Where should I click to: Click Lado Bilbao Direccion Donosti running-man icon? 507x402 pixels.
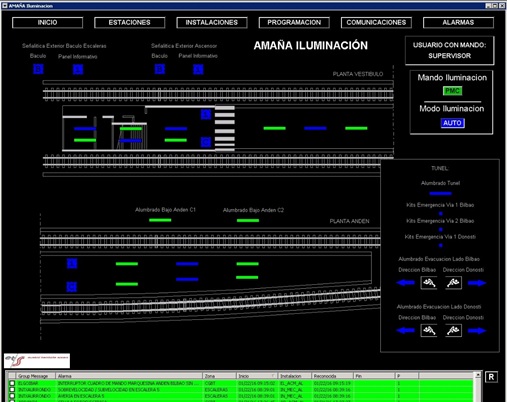pos(454,283)
